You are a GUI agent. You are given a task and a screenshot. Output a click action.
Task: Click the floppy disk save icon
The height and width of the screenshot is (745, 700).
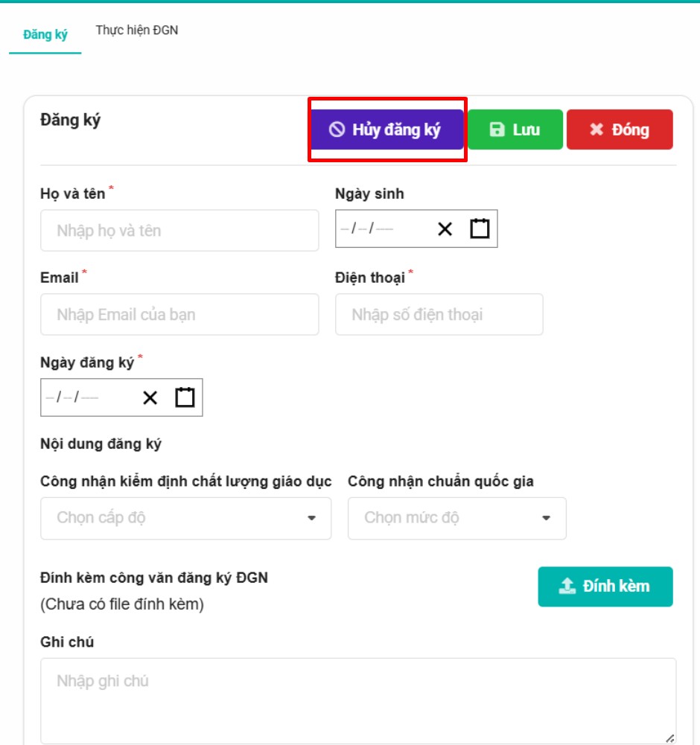click(497, 130)
